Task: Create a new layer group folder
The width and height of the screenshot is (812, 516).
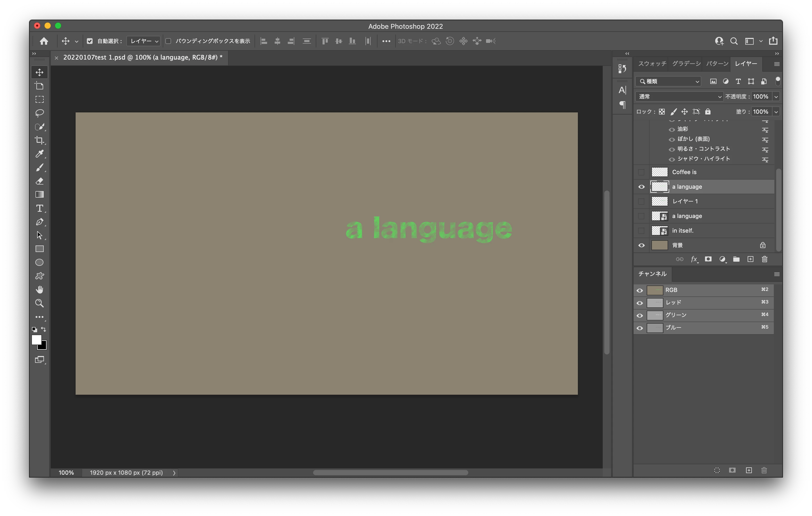Action: coord(736,259)
